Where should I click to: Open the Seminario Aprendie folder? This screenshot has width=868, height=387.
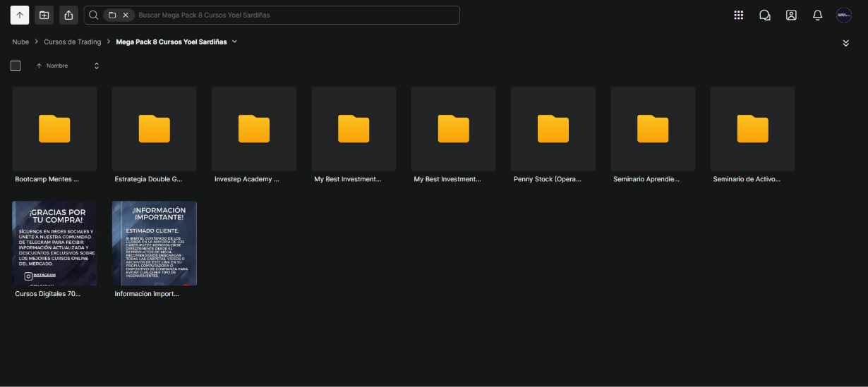point(653,129)
